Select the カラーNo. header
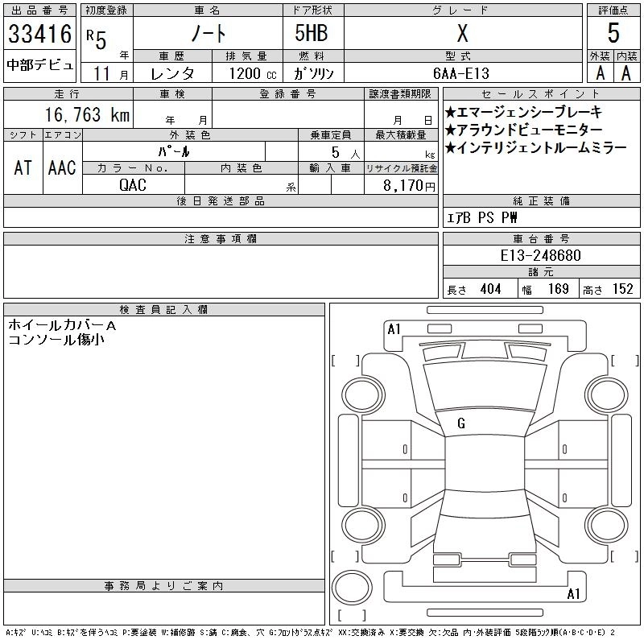The width and height of the screenshot is (644, 644). click(x=133, y=168)
